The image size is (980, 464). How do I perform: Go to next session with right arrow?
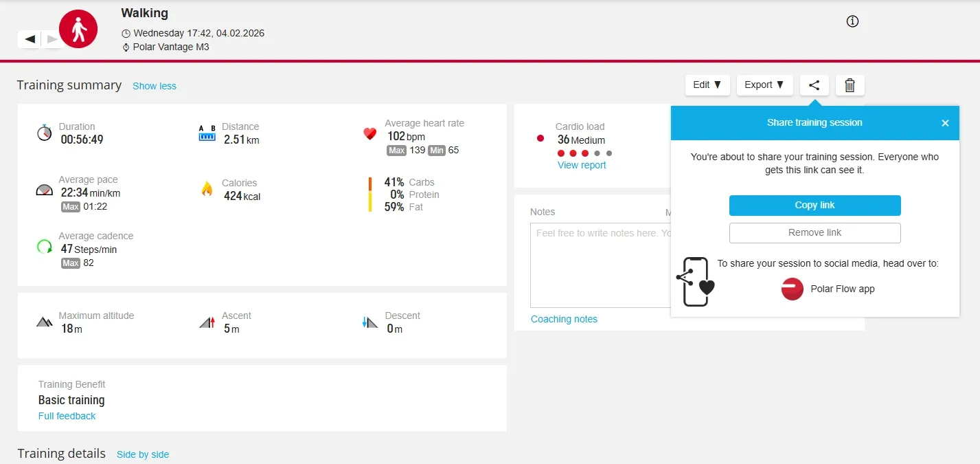(x=52, y=39)
